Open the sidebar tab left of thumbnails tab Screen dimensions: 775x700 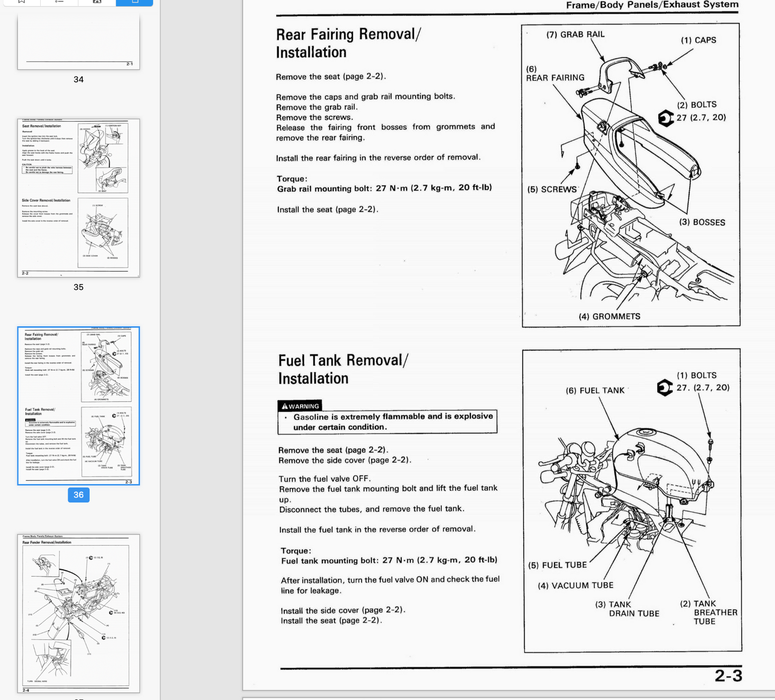[x=97, y=2]
